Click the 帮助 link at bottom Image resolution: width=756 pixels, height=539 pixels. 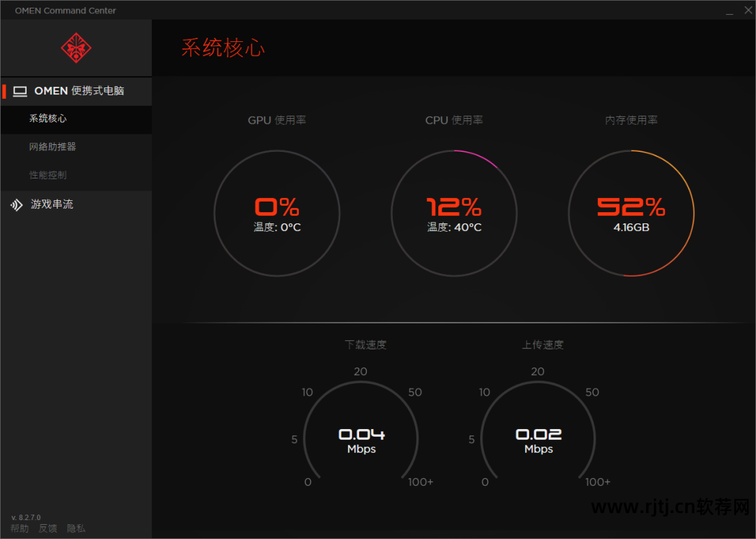[x=20, y=528]
